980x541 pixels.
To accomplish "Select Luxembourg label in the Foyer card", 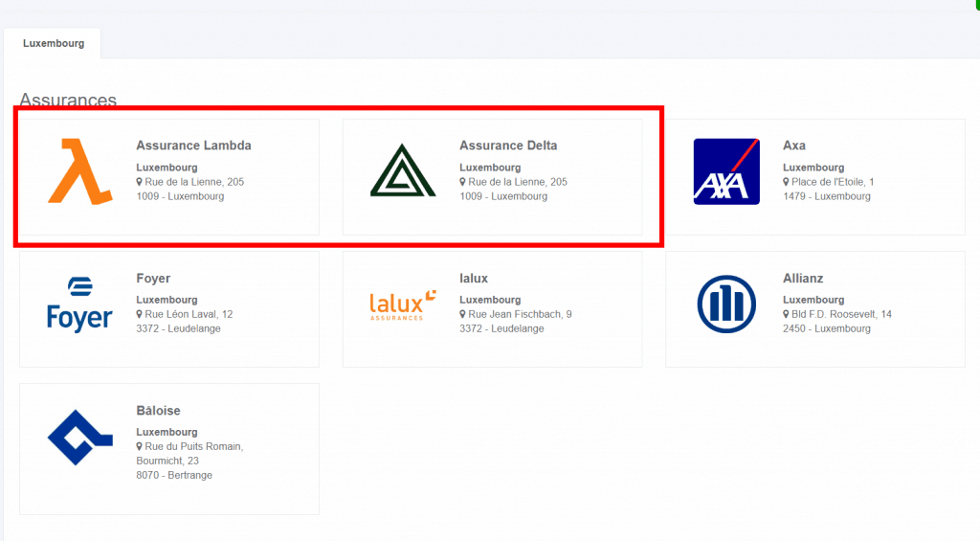I will [x=167, y=300].
